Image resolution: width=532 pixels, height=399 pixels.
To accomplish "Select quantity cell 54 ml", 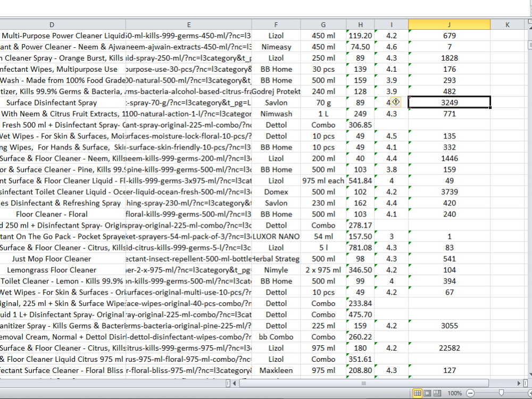I will [x=323, y=237].
